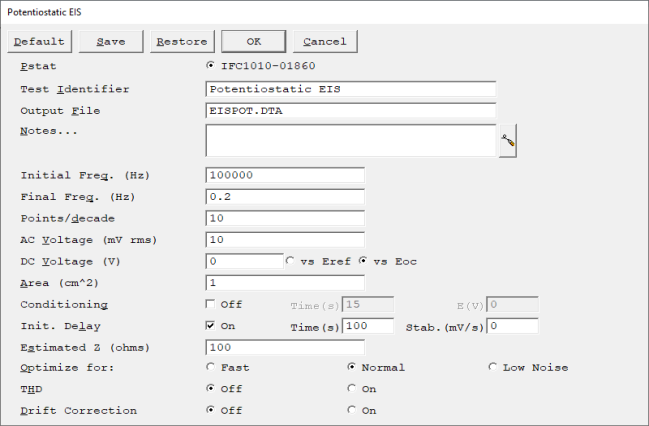The height and width of the screenshot is (426, 649).
Task: Confirm the dialog with OK
Action: pos(254,41)
